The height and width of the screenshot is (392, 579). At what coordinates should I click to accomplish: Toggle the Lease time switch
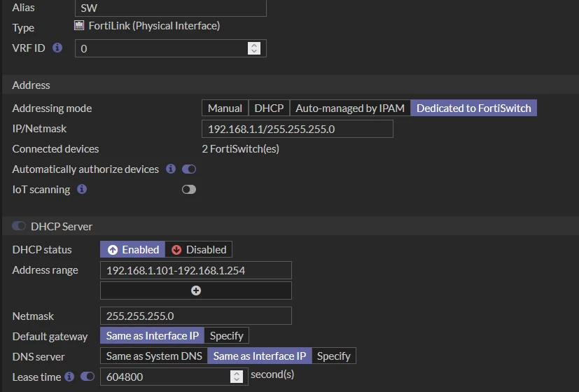(88, 377)
